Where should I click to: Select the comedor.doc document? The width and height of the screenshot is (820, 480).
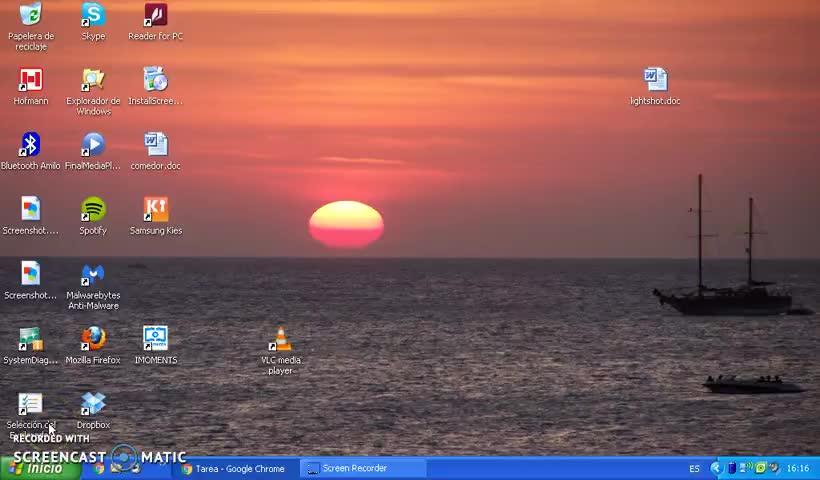tap(155, 146)
